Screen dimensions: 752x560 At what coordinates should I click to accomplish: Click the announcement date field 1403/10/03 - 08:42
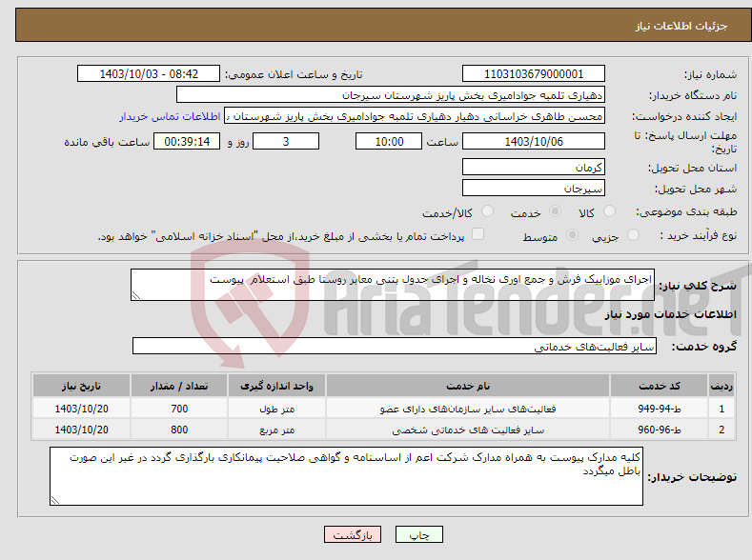coord(149,74)
